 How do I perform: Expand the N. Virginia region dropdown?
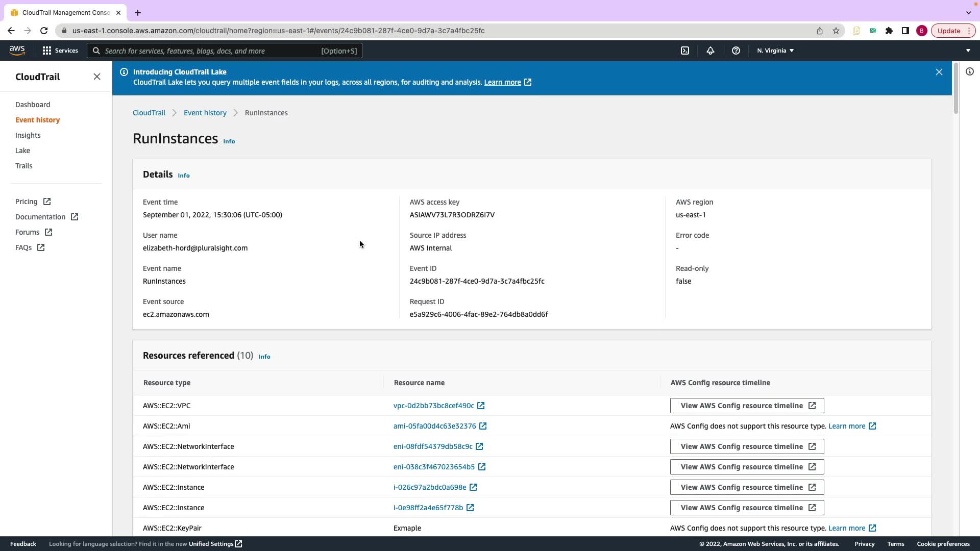[x=775, y=51]
